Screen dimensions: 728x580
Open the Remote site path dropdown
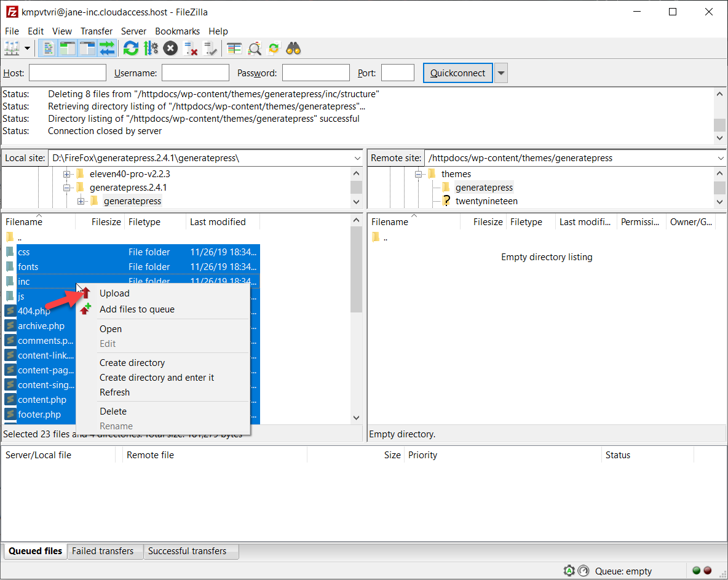coord(721,158)
